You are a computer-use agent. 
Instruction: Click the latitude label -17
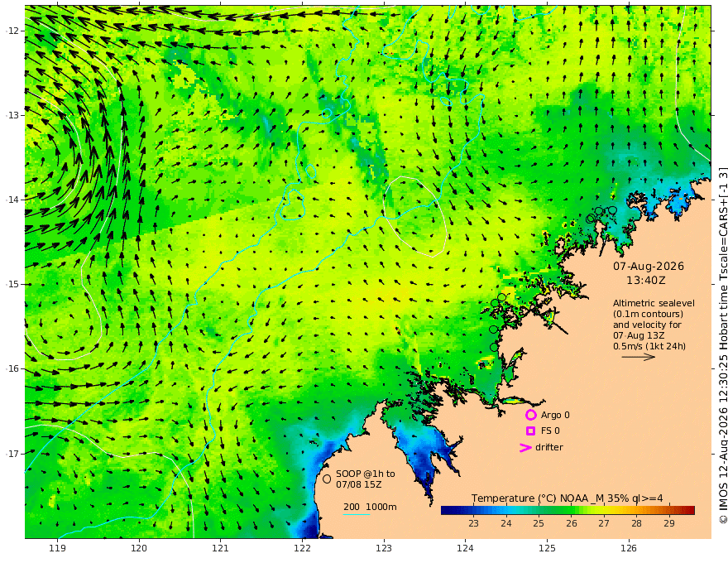[x=12, y=454]
